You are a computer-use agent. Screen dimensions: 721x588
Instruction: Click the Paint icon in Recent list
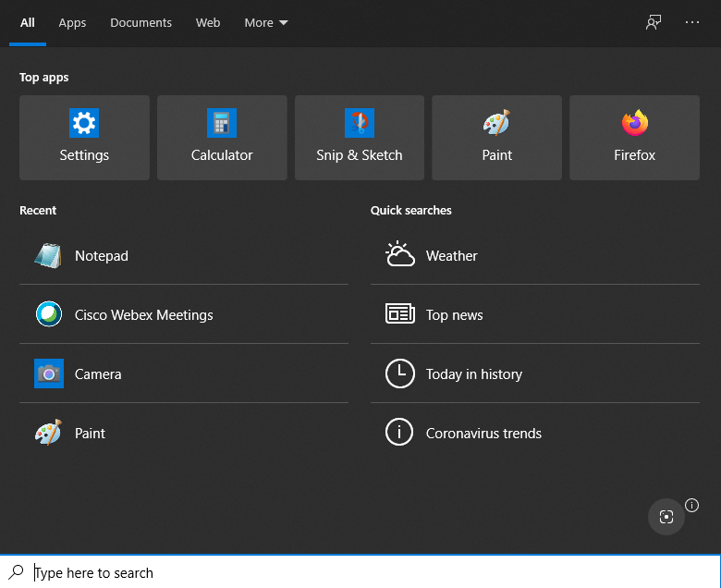[48, 432]
